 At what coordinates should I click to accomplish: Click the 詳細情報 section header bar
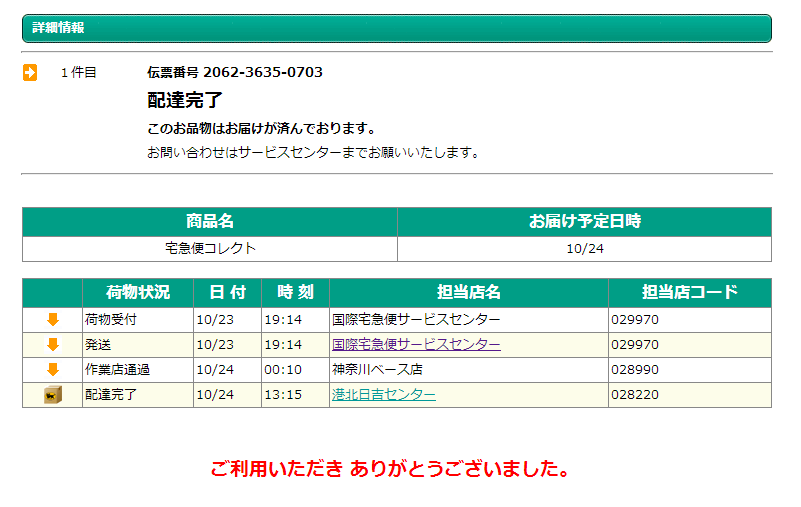click(397, 28)
